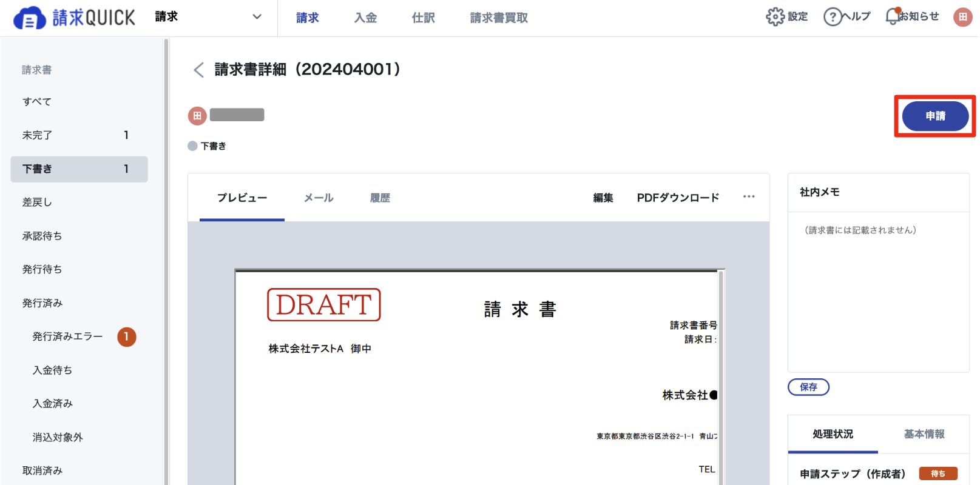980x485 pixels.
Task: Select 発行待ち in the sidebar
Action: 79,269
